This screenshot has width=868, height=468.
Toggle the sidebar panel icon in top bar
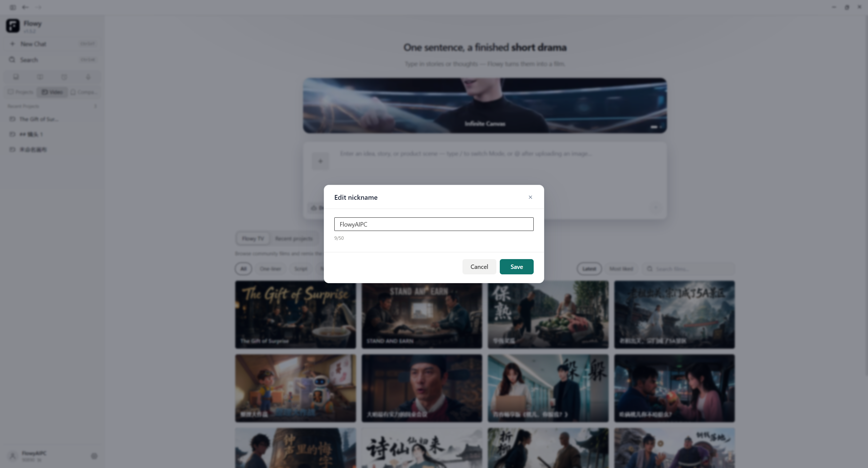[13, 7]
